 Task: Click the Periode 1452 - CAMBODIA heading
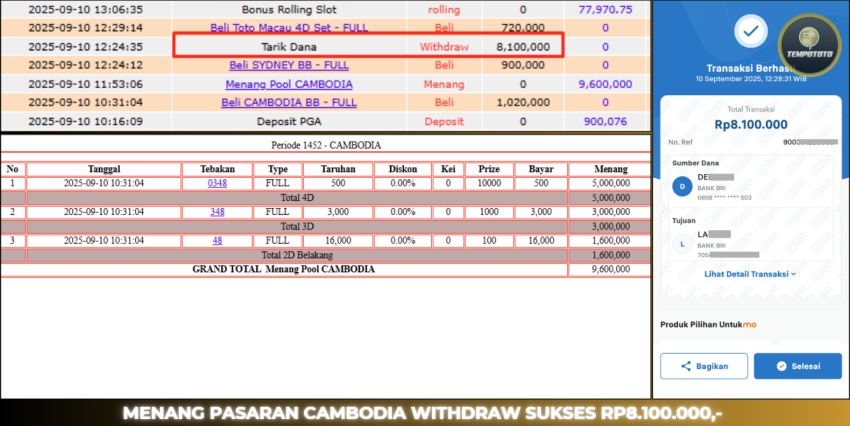point(326,145)
